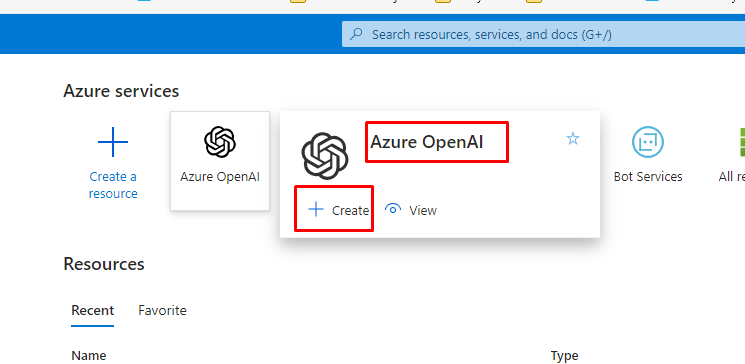Click the large OpenAI logo in popup card
This screenshot has height=364, width=745.
click(325, 156)
